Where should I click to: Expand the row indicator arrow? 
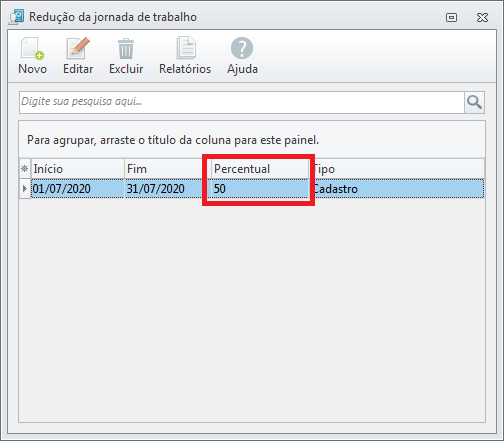pos(25,189)
